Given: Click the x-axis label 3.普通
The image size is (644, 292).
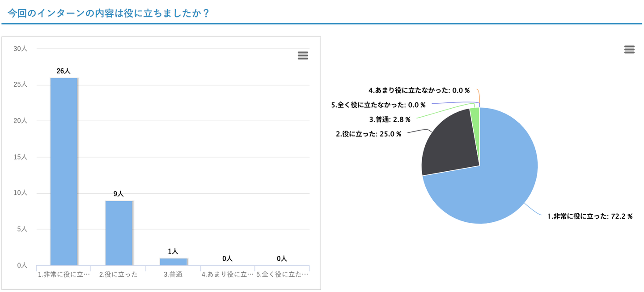Looking at the screenshot, I should click(x=173, y=275).
